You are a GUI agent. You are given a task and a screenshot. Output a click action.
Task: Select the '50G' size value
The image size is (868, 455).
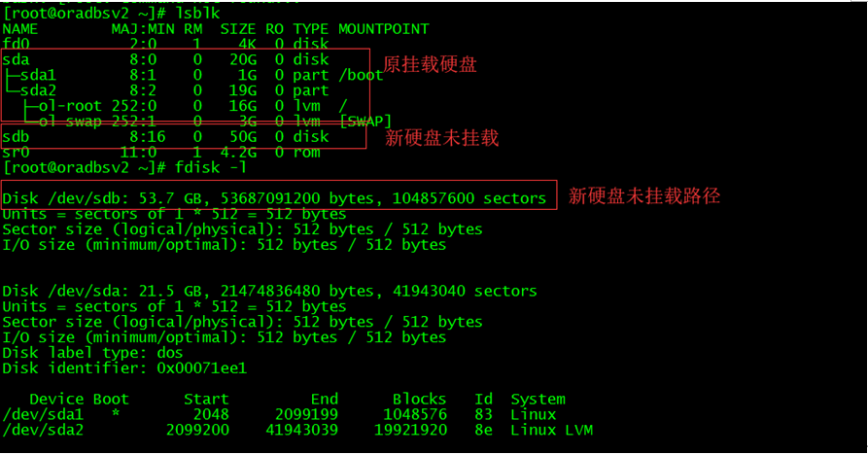[243, 137]
